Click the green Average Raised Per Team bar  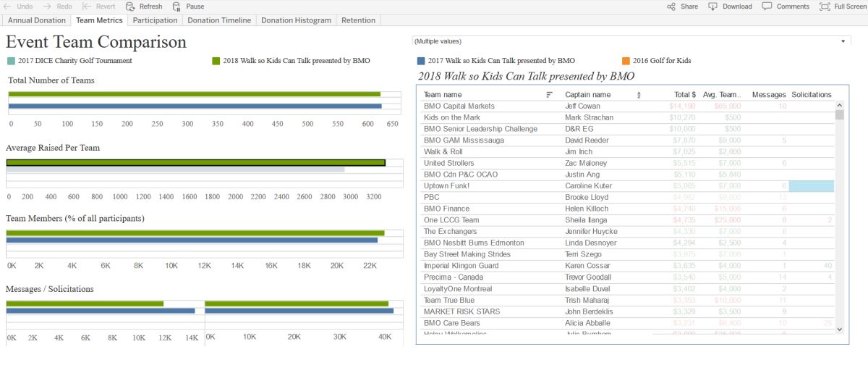click(x=196, y=163)
